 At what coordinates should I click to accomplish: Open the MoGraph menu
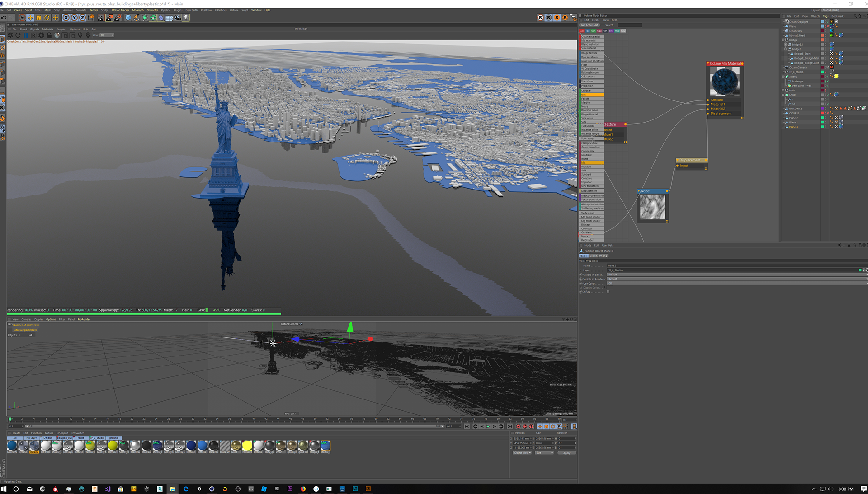138,10
